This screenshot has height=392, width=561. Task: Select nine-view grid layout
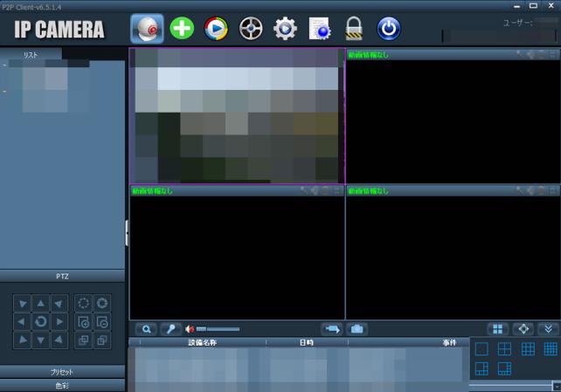[x=528, y=348]
